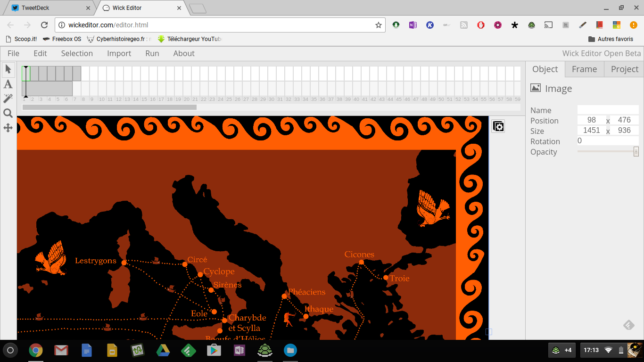Screen dimensions: 644x362
Task: Open the Import menu
Action: (x=119, y=53)
